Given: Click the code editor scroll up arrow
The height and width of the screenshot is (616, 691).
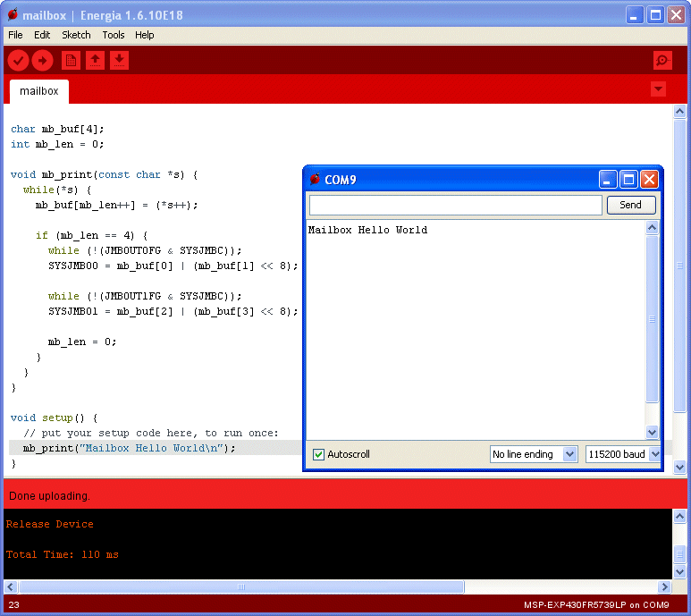Looking at the screenshot, I should point(679,112).
